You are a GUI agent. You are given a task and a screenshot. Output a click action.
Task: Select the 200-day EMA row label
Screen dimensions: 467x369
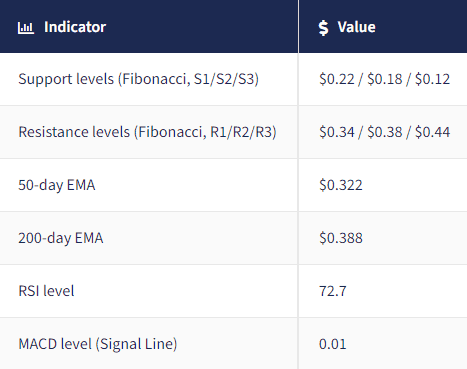pyautogui.click(x=61, y=238)
